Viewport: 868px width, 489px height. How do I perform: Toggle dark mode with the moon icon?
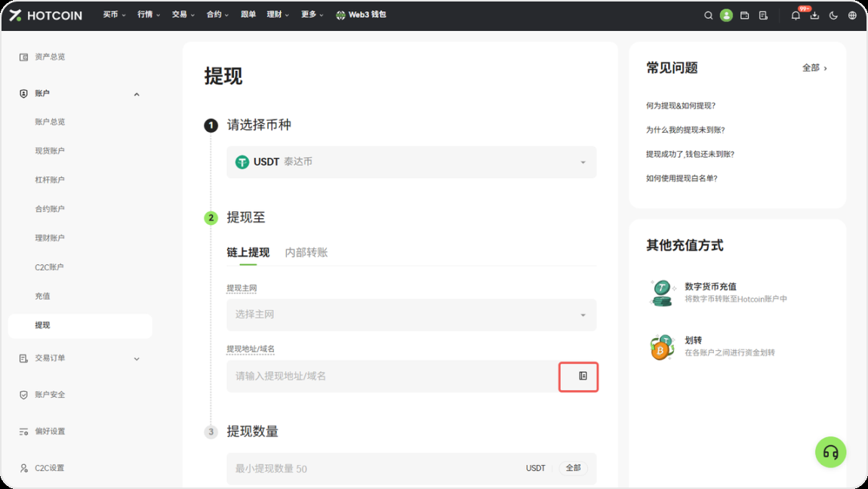click(x=833, y=15)
